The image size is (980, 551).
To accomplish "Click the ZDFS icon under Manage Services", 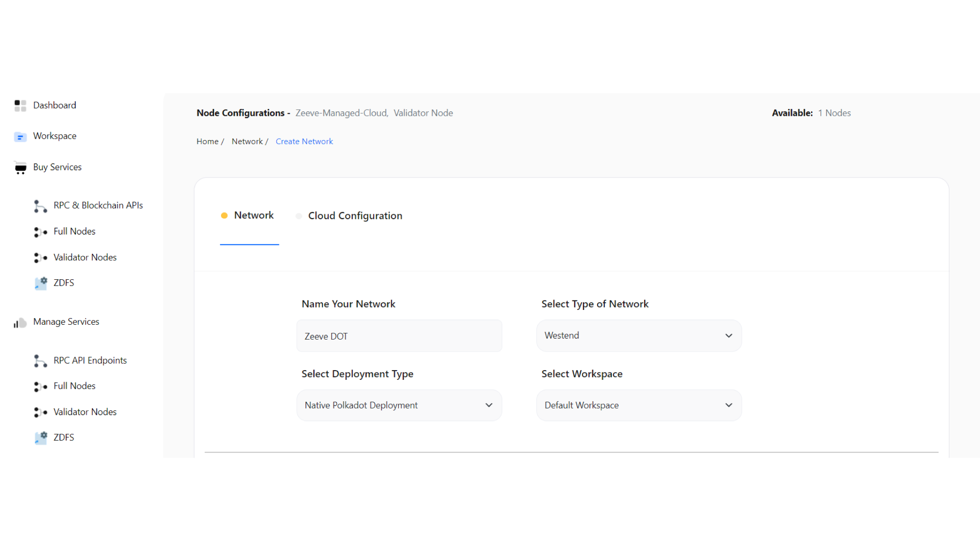I will point(40,438).
